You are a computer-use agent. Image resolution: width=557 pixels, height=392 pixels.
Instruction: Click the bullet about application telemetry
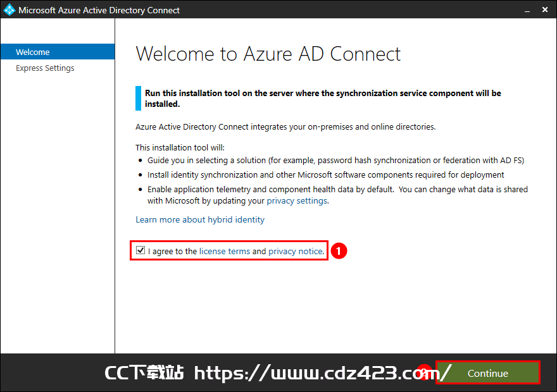(337, 195)
